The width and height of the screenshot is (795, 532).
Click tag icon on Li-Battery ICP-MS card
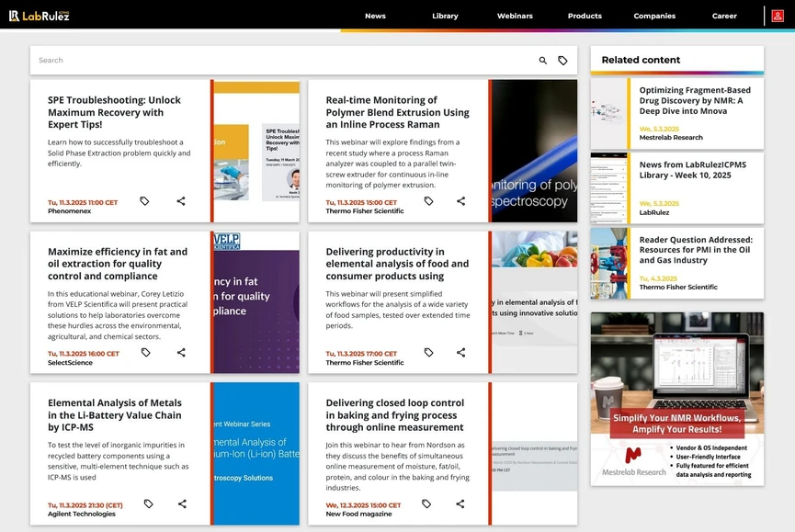point(149,504)
